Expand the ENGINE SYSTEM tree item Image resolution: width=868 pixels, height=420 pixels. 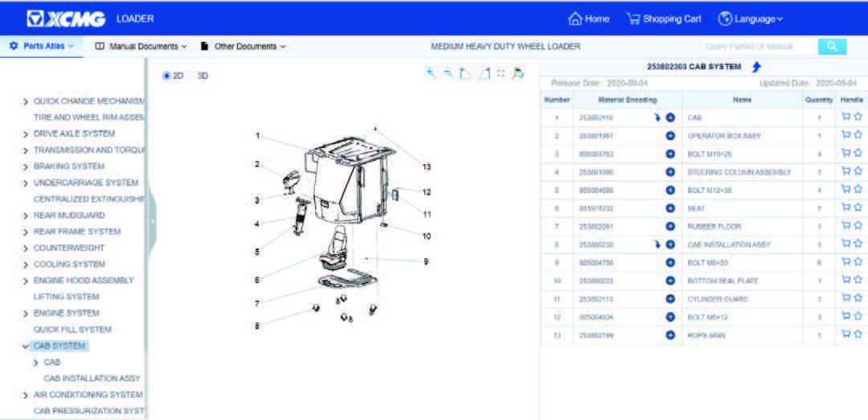tap(26, 314)
